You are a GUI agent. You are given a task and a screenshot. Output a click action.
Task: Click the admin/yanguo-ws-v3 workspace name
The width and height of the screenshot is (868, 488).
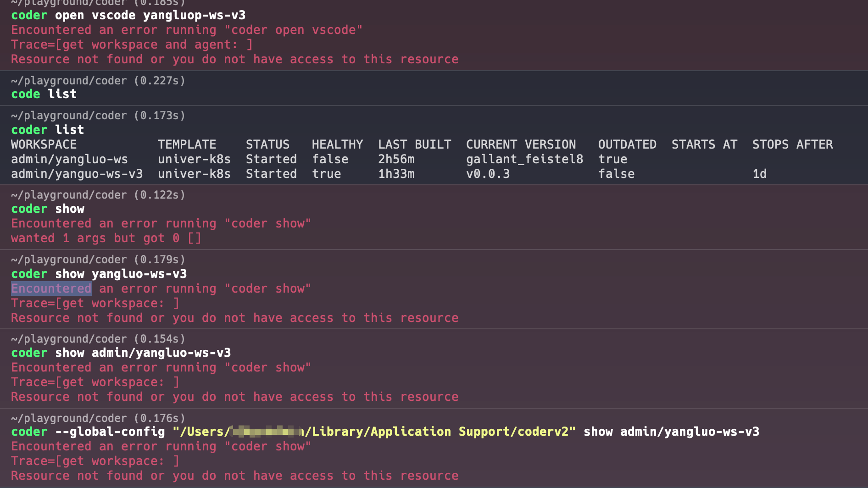coord(77,174)
